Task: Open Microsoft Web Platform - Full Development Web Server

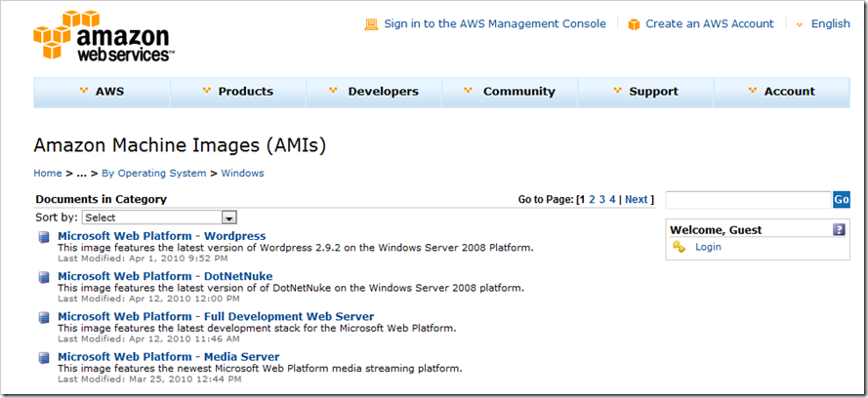Action: click(x=216, y=317)
